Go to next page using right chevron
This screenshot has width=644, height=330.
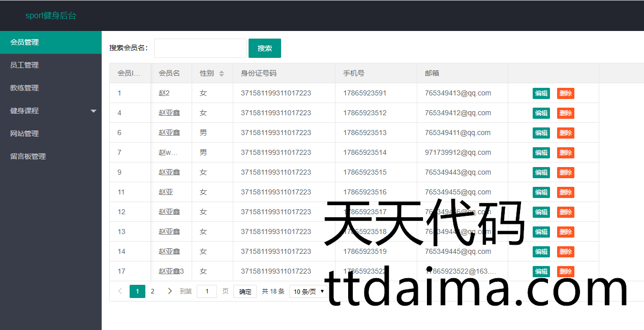pyautogui.click(x=170, y=291)
